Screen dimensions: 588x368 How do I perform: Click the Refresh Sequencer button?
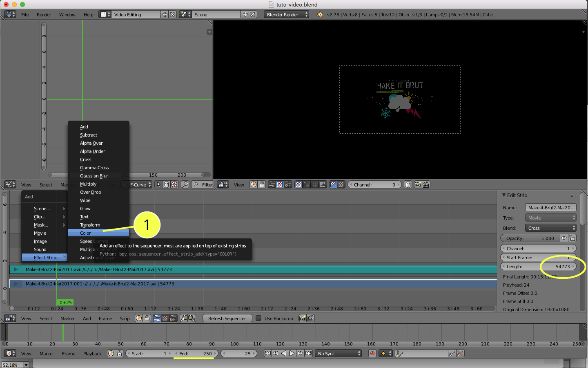pyautogui.click(x=227, y=318)
